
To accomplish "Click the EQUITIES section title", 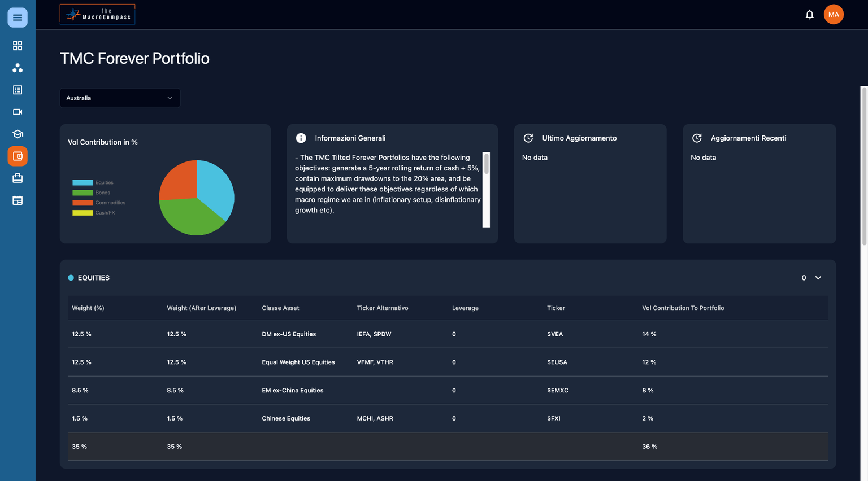I will tap(94, 278).
